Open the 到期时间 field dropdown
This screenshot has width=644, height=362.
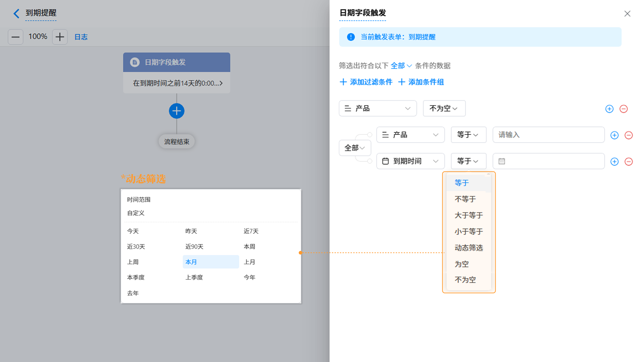coord(411,161)
